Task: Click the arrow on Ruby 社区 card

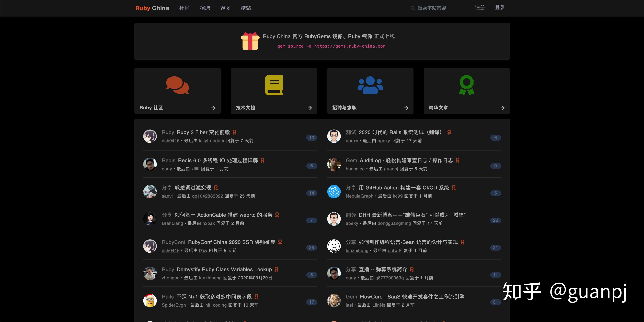Action: 213,108
